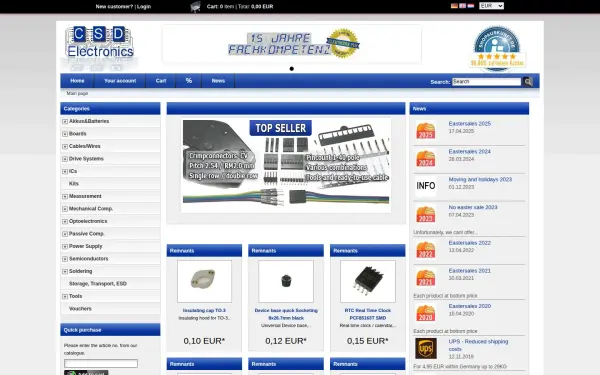Expand the Cables/Wires category
Viewport: 600px width, 375px height.
coord(65,147)
